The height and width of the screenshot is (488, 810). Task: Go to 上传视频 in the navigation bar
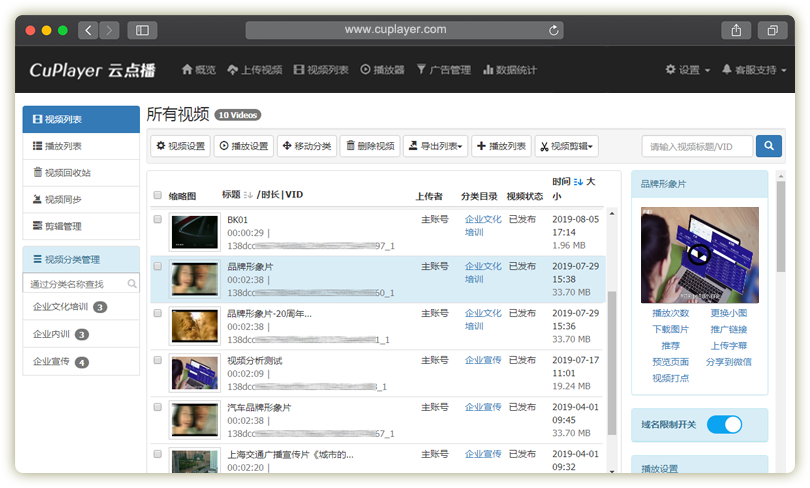(x=254, y=70)
